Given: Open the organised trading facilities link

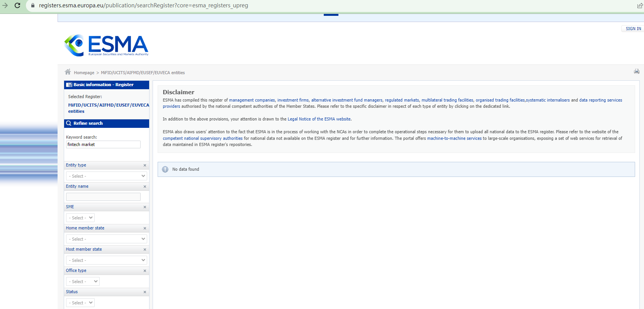Looking at the screenshot, I should [x=500, y=100].
